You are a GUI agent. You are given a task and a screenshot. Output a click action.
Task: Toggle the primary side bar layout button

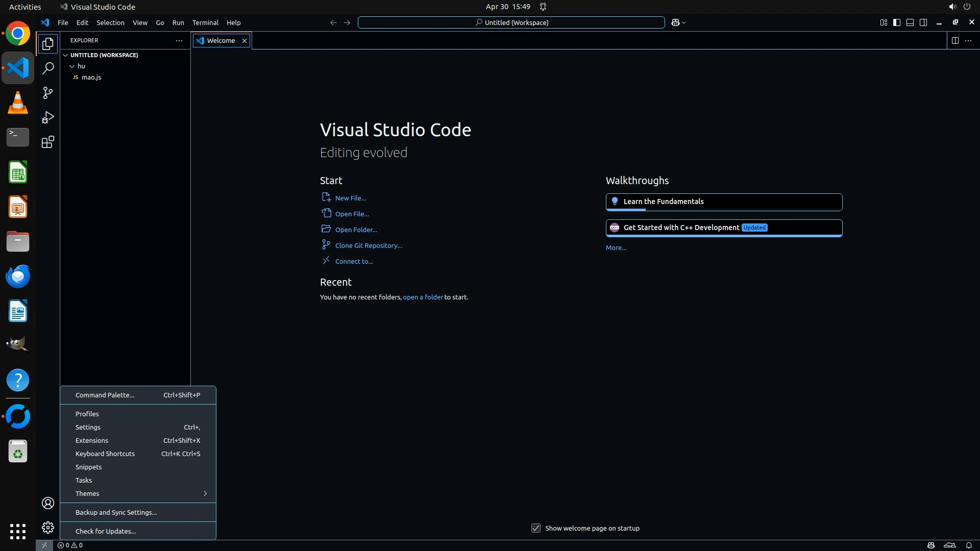click(897, 22)
